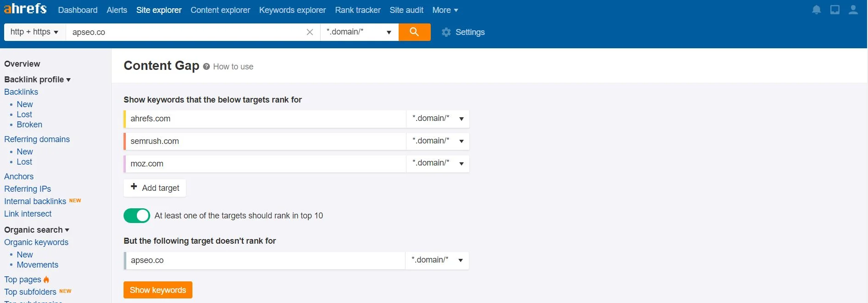Click the ahrefs.com target field
Image resolution: width=868 pixels, height=303 pixels.
coord(265,119)
